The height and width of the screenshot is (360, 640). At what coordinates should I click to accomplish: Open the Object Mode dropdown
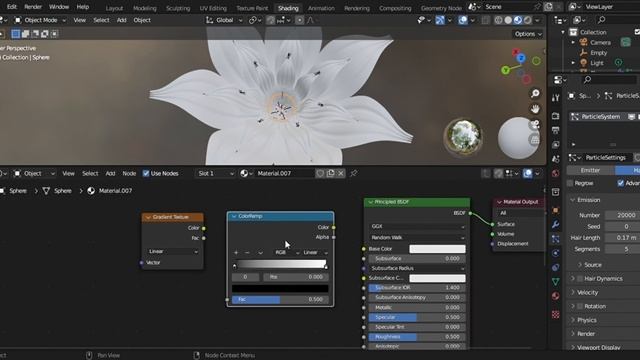pos(40,20)
